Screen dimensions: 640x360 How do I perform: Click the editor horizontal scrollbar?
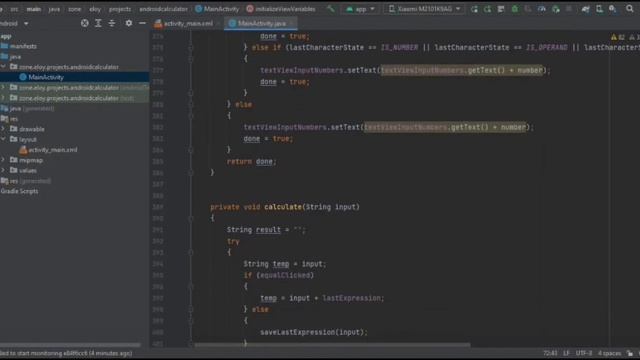tap(332, 345)
